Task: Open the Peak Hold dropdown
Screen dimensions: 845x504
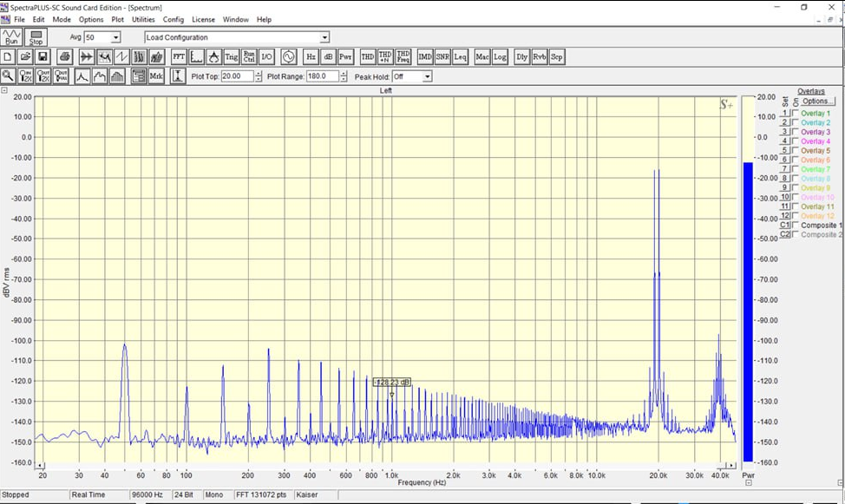Action: [428, 76]
